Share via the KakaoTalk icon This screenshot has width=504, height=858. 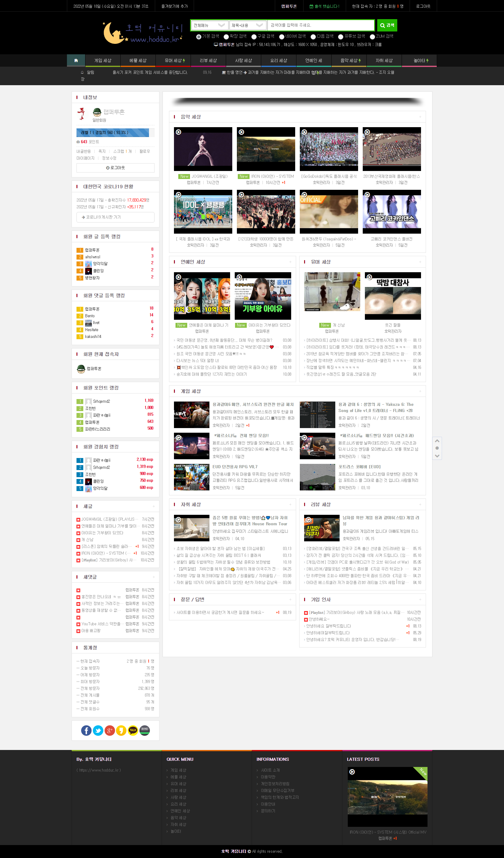(133, 730)
